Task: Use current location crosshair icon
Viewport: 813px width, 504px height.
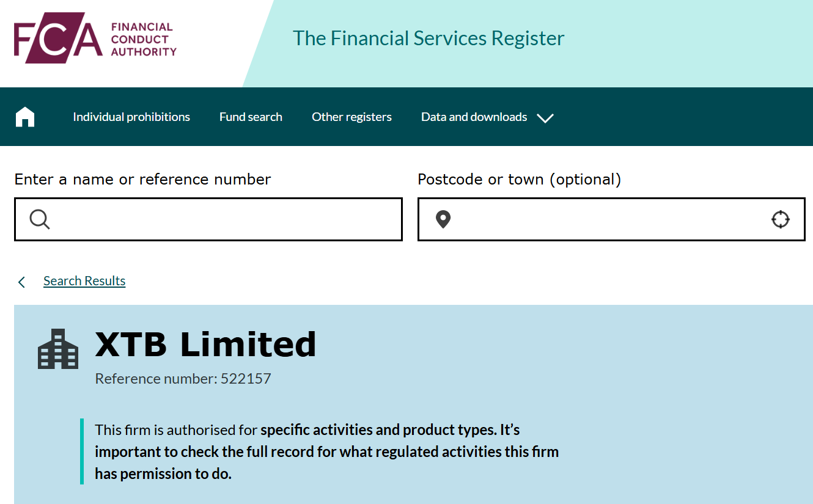Action: tap(781, 219)
